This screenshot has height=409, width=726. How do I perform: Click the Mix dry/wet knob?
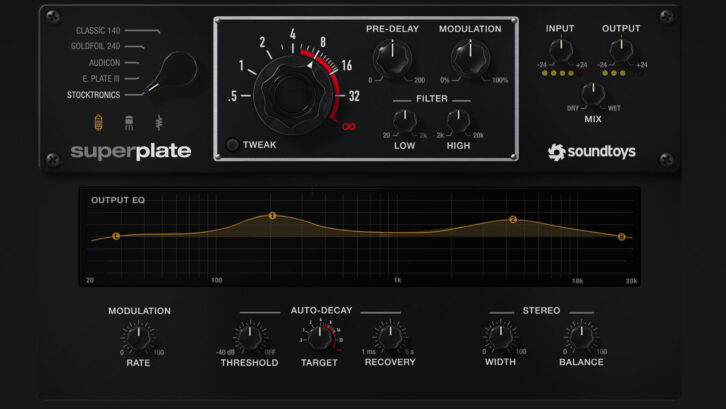[x=593, y=94]
